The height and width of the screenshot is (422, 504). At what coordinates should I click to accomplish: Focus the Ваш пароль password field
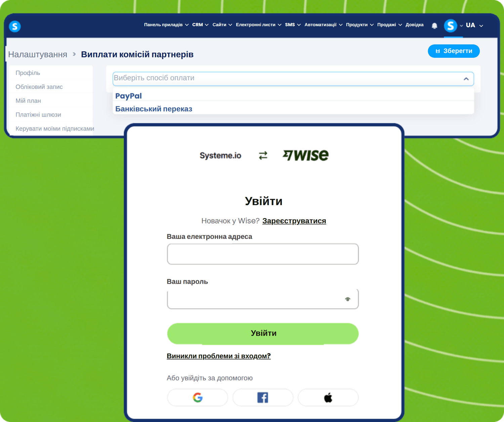point(263,299)
